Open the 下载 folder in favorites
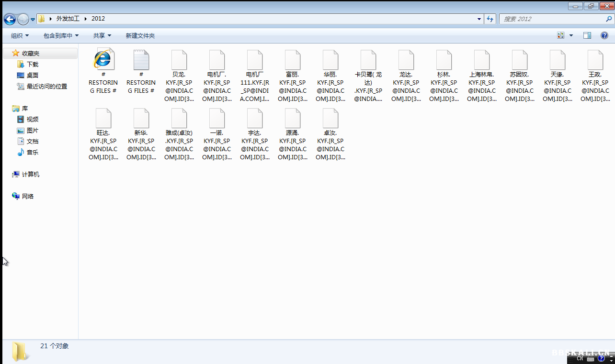 [x=32, y=64]
